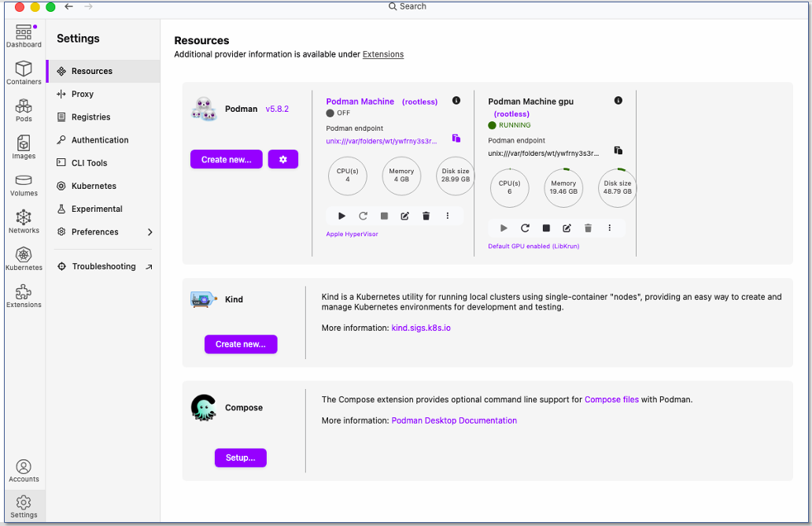Screen dimensions: 812x526
Task: Open the Accounts page
Action: pos(24,471)
